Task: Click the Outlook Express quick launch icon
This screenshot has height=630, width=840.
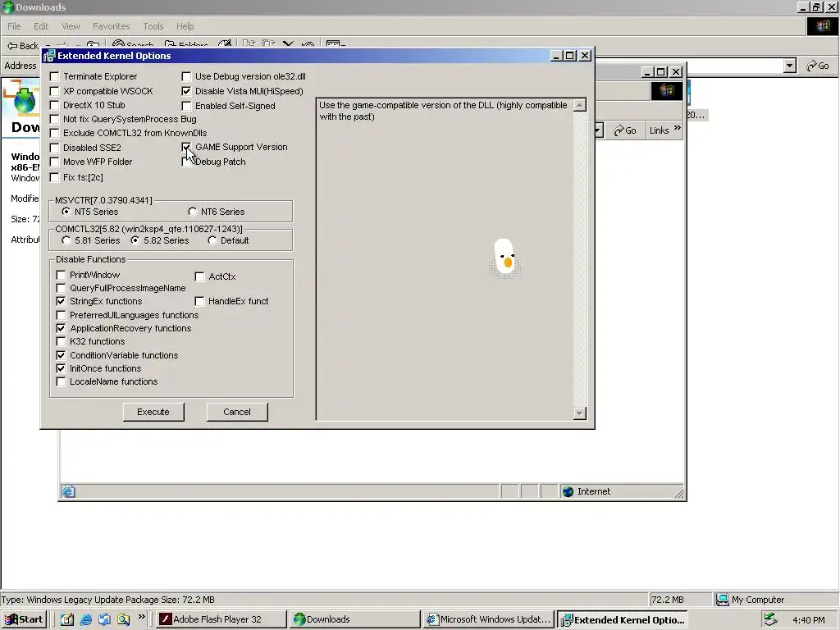Action: (104, 619)
